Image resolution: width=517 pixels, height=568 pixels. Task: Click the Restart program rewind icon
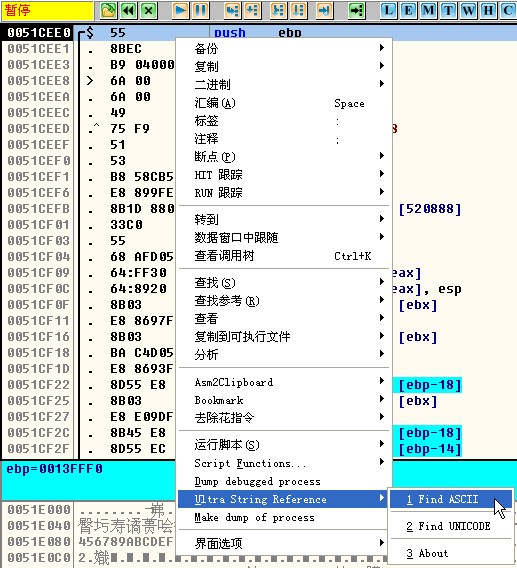pos(129,10)
